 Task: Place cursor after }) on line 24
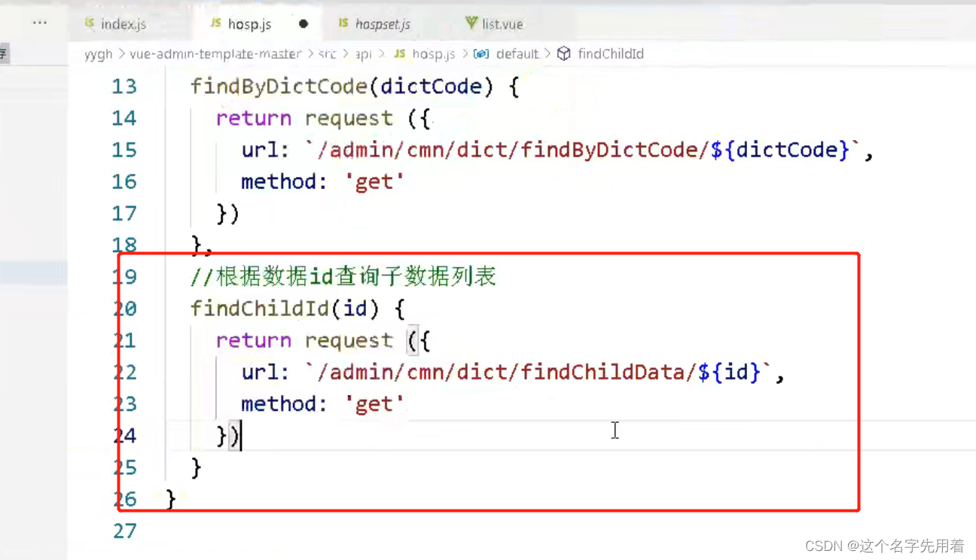tap(241, 436)
